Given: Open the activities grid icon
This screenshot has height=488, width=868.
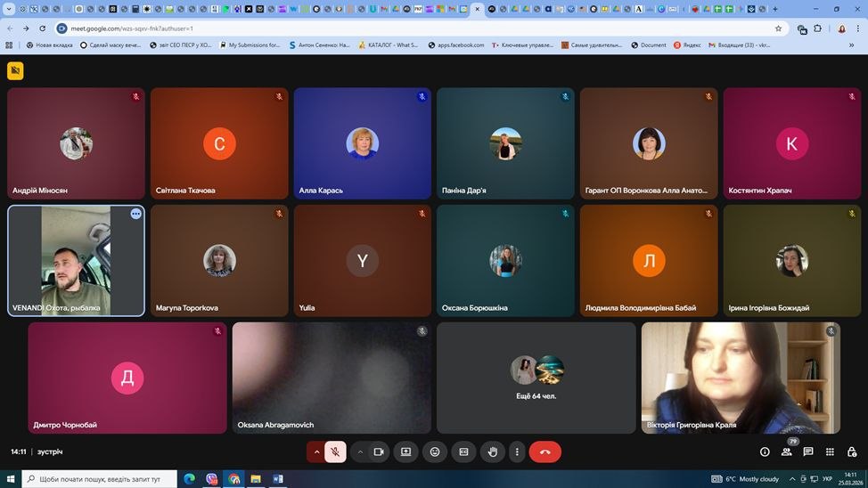Looking at the screenshot, I should (x=830, y=451).
